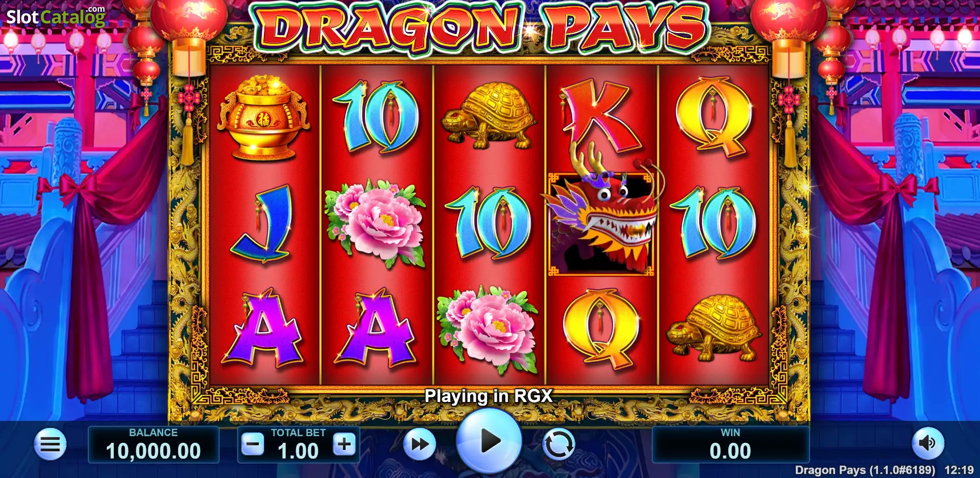Click the Dragon Pays title logo
The height and width of the screenshot is (478, 980).
[x=482, y=28]
